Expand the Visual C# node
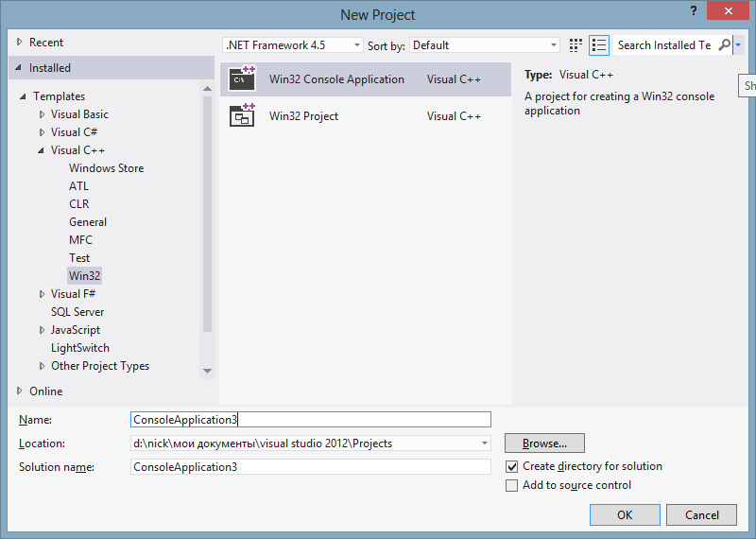 tap(42, 132)
